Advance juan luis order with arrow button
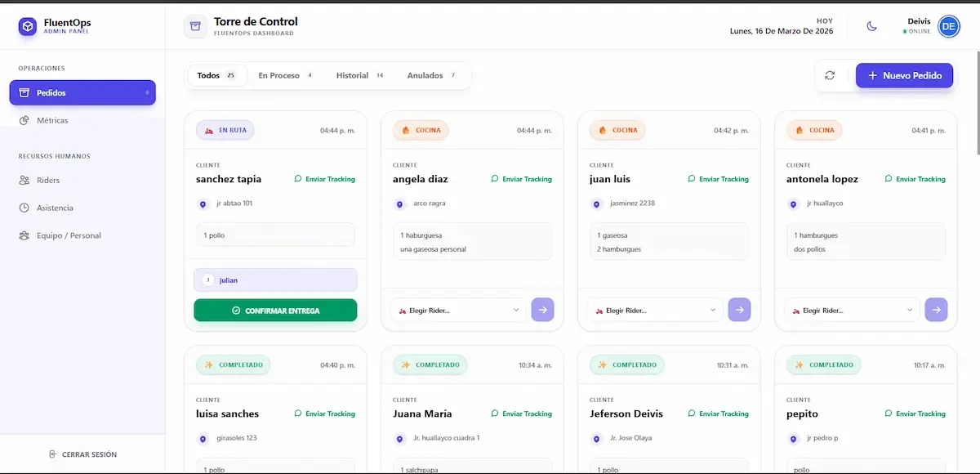Image resolution: width=980 pixels, height=474 pixels. click(x=739, y=310)
